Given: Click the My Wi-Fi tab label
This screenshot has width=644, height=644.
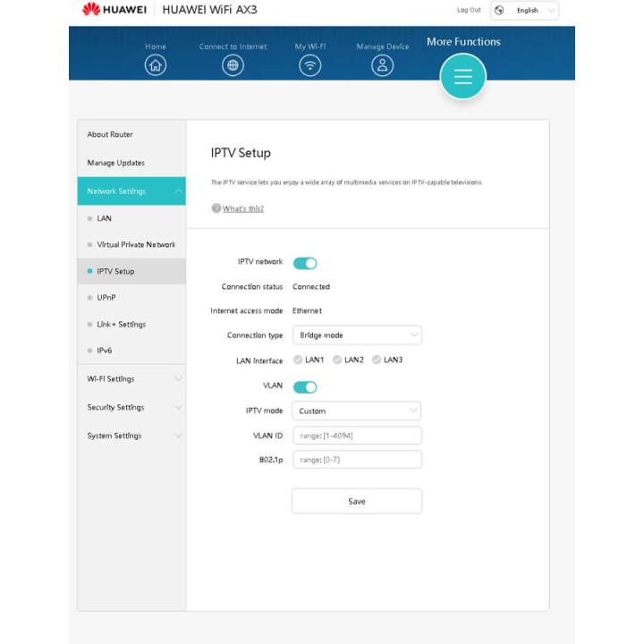Looking at the screenshot, I should [x=310, y=47].
